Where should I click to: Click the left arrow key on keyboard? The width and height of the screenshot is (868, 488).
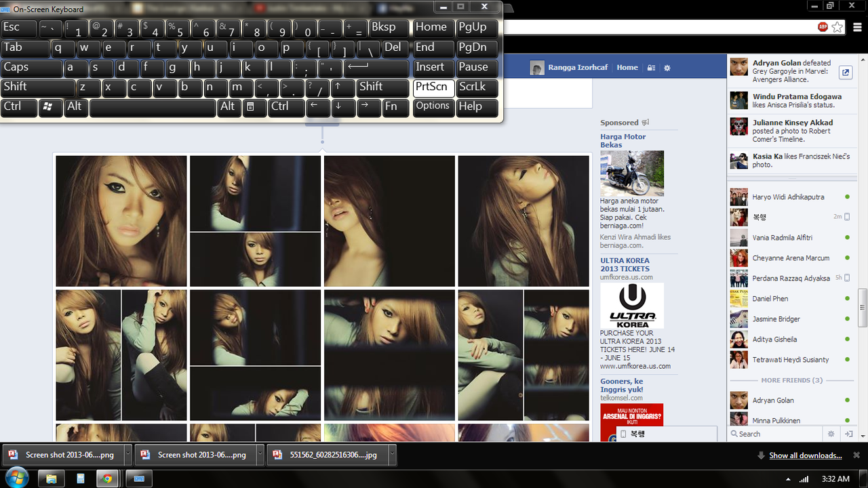pyautogui.click(x=317, y=107)
